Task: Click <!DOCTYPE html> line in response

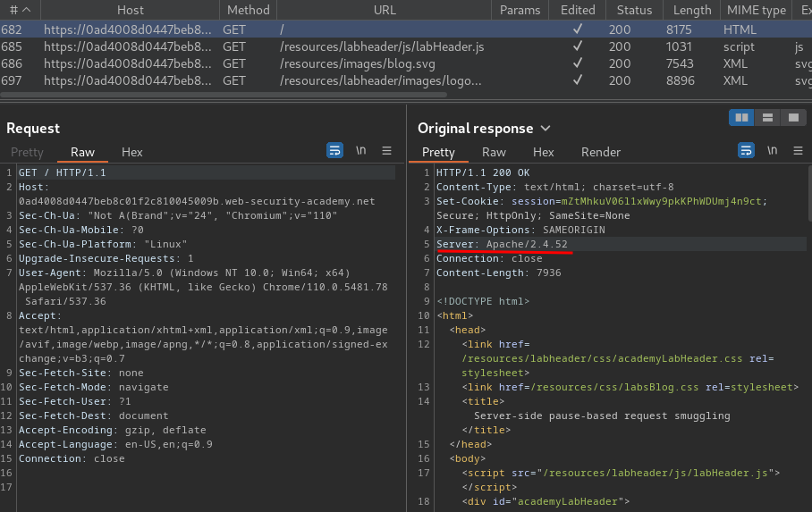Action: [483, 301]
